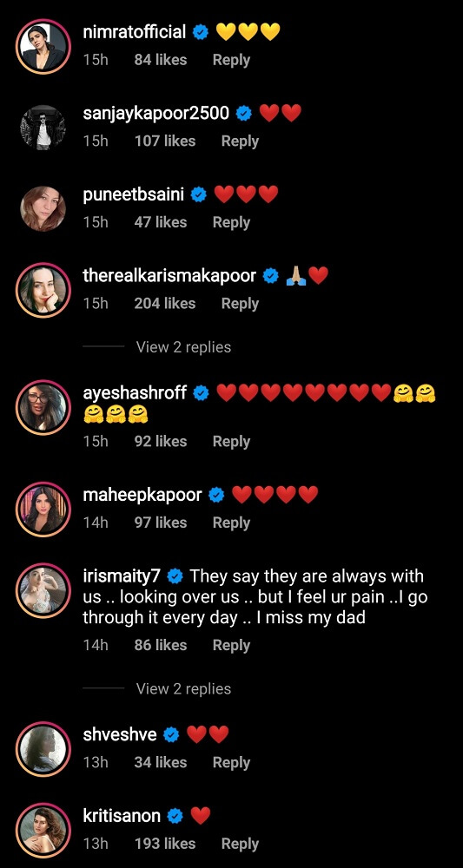Tap therealkarismakapoor's profile picture

43,290
